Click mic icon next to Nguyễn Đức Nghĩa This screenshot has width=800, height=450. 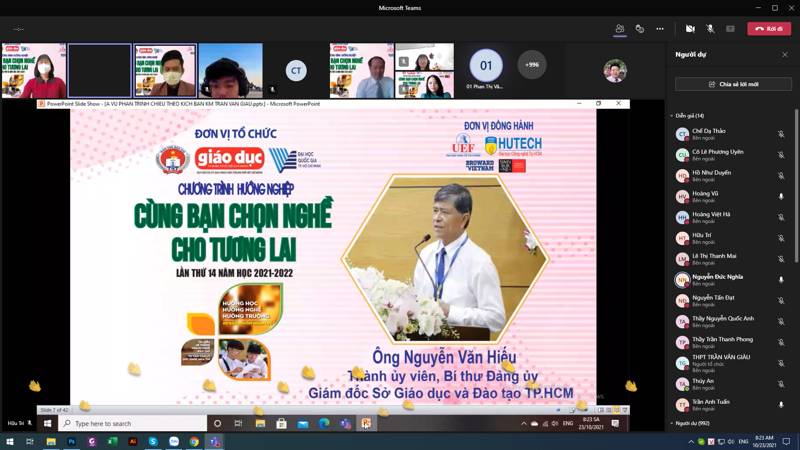click(x=781, y=280)
